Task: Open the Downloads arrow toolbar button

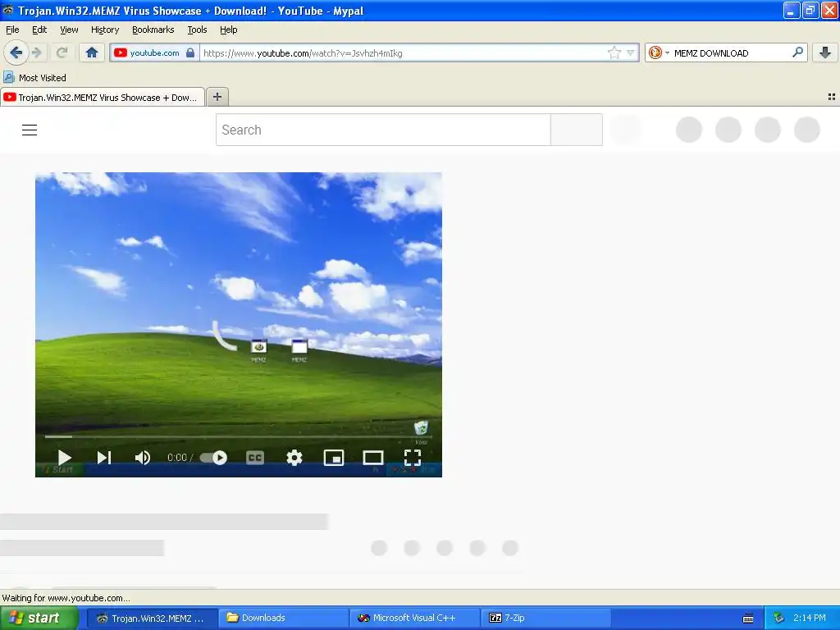Action: [x=824, y=52]
